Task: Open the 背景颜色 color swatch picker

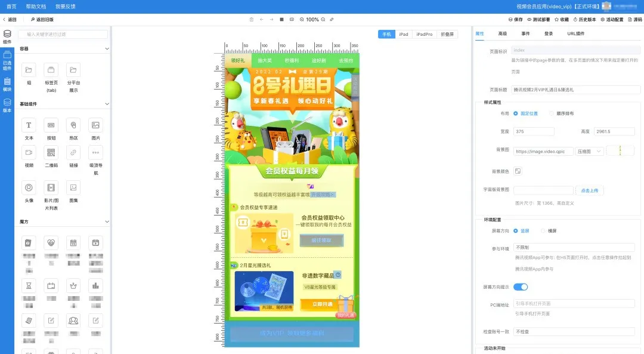Action: click(518, 171)
